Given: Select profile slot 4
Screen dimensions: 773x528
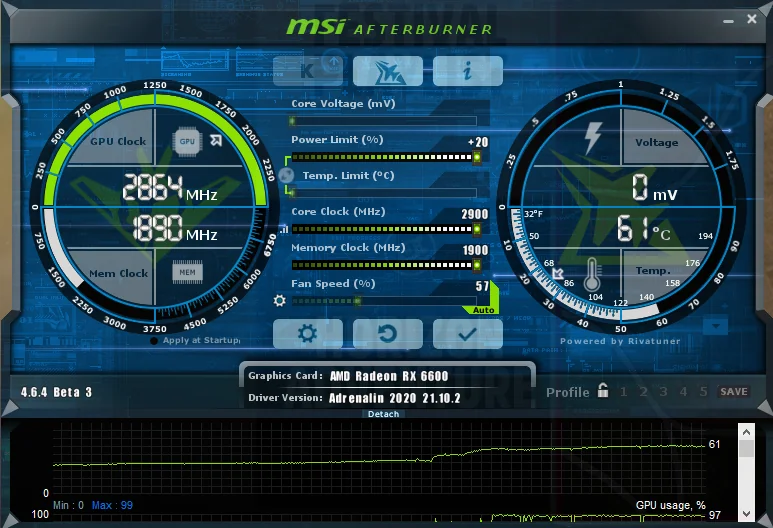Looking at the screenshot, I should point(683,391).
